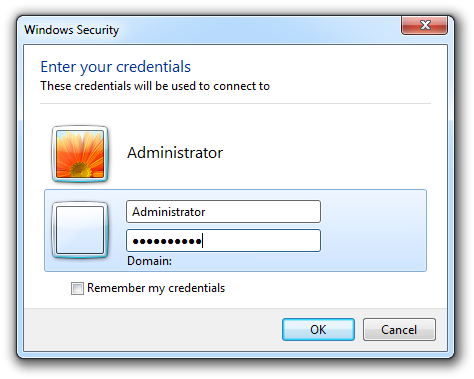Confirm the credentials with OK
The height and width of the screenshot is (379, 474).
(318, 330)
